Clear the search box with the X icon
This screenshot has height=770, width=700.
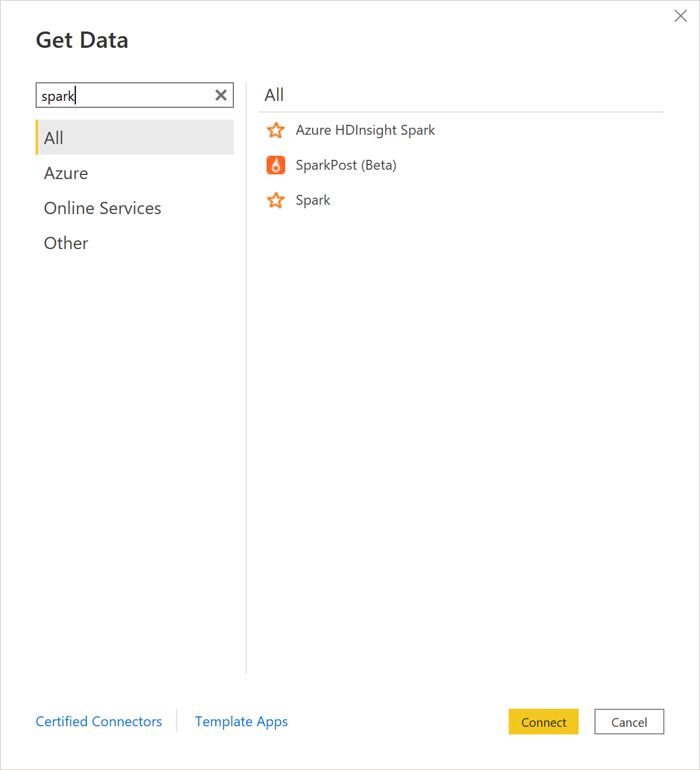[x=221, y=95]
